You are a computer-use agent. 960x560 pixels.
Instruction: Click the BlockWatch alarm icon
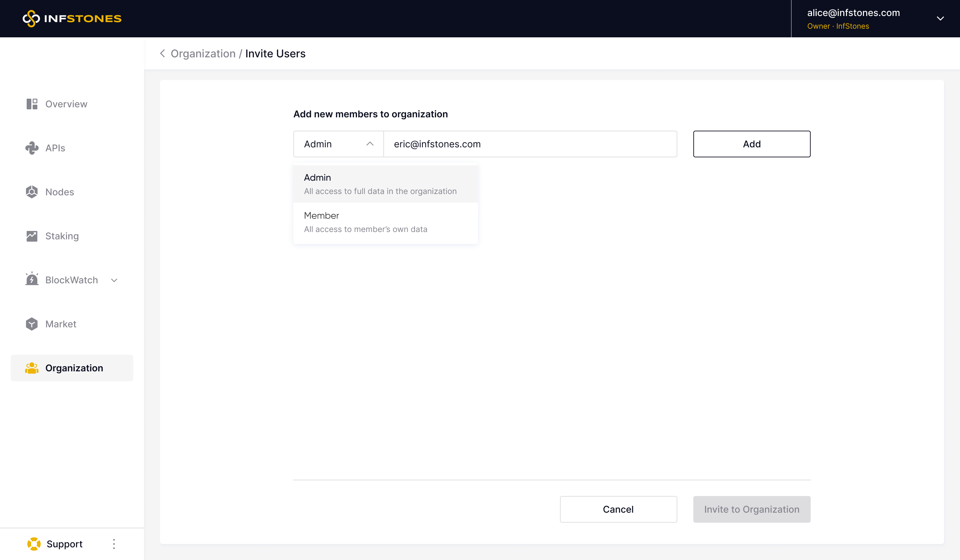pos(32,280)
